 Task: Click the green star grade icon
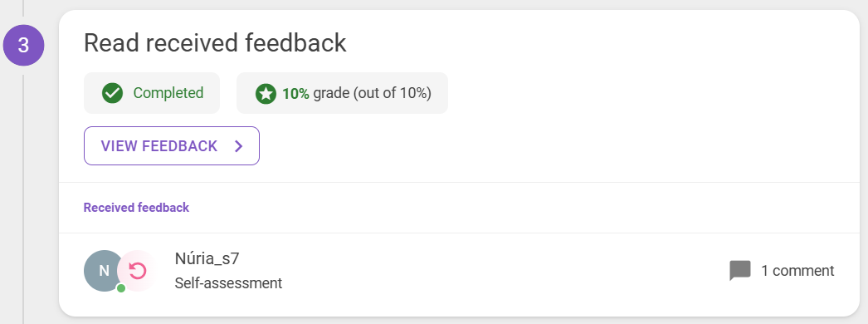pyautogui.click(x=266, y=94)
